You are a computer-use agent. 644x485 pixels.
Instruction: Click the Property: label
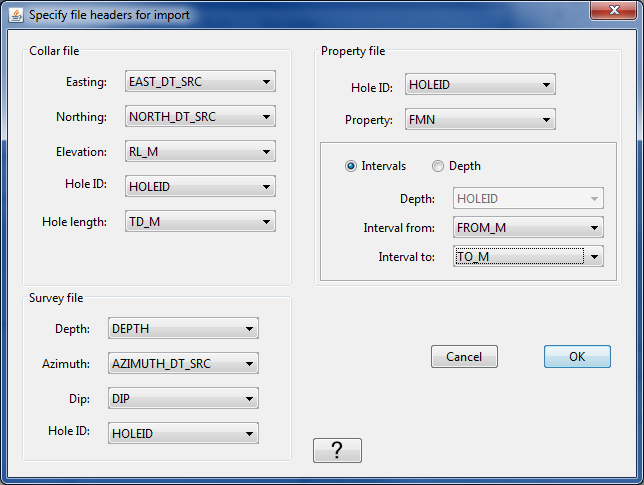pyautogui.click(x=369, y=120)
